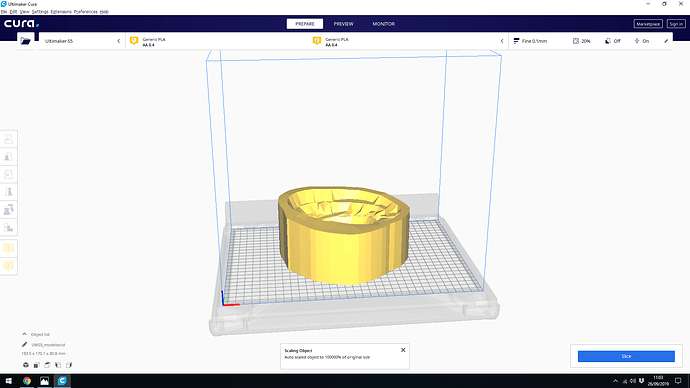690x388 pixels.
Task: Open Photos app from the taskbar
Action: [44, 381]
